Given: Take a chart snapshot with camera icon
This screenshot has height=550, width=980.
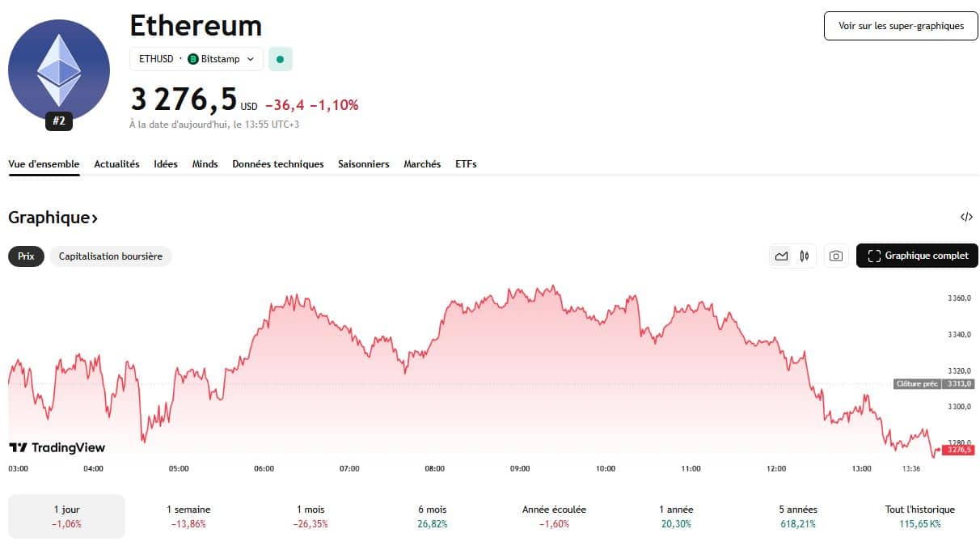Looking at the screenshot, I should click(836, 256).
